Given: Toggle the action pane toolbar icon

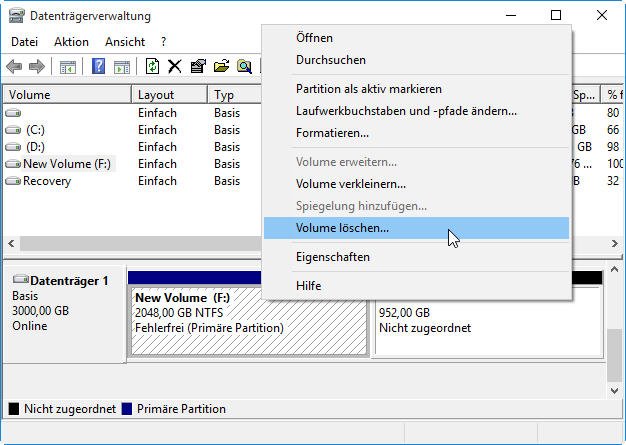Looking at the screenshot, I should (x=122, y=67).
